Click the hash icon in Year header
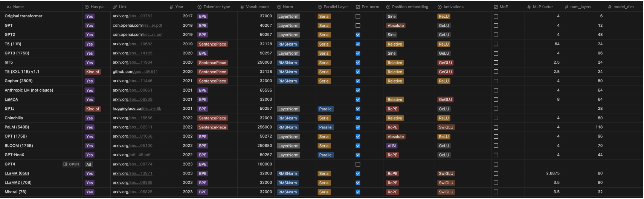Viewport: 644px width, 199px height. (x=171, y=7)
